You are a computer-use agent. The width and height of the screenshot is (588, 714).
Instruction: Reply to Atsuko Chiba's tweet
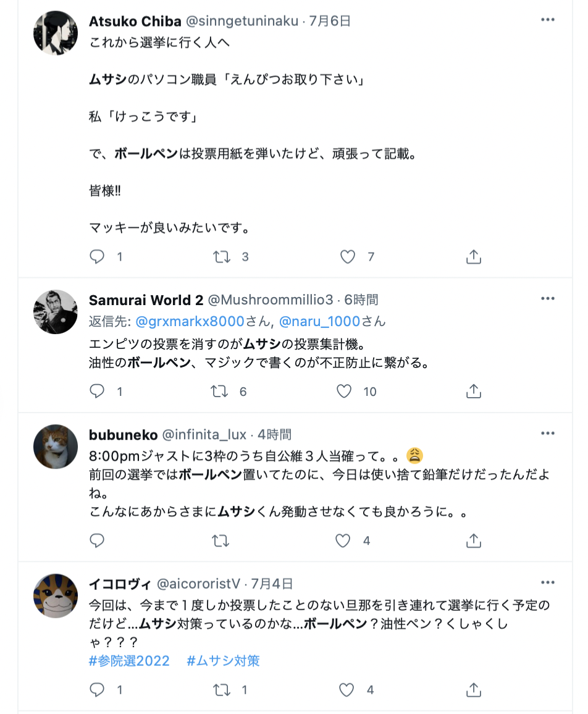pyautogui.click(x=97, y=256)
